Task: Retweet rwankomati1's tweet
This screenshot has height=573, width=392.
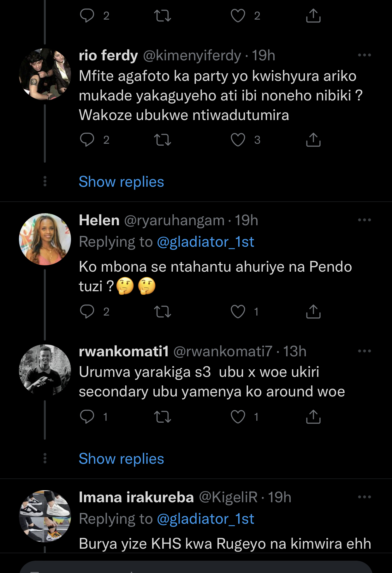Action: 163,417
